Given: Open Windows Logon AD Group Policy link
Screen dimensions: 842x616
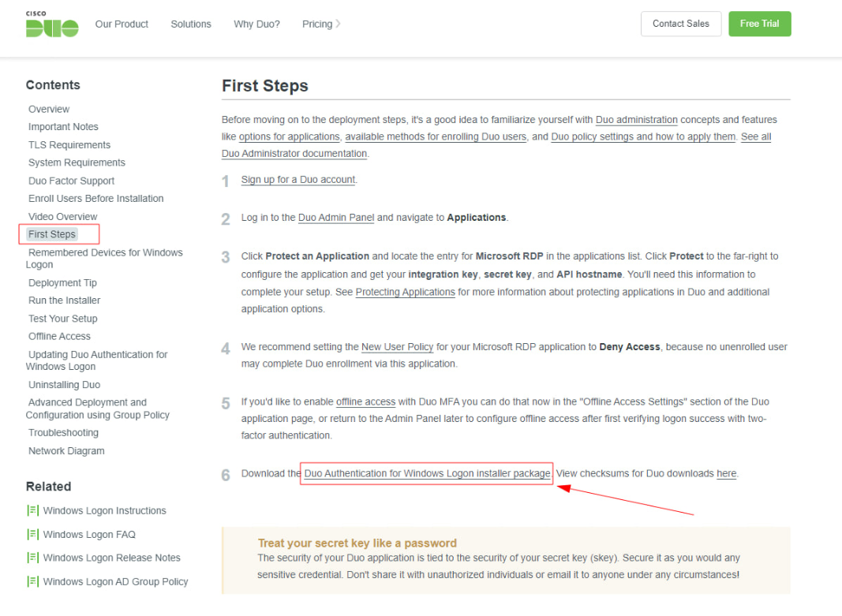Looking at the screenshot, I should [x=115, y=581].
